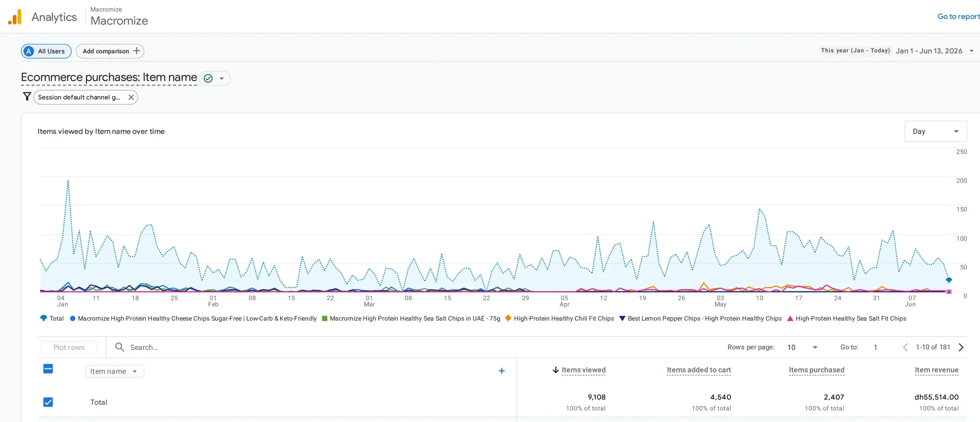The image size is (980, 422).
Task: Click the Go to page number field
Action: [876, 347]
